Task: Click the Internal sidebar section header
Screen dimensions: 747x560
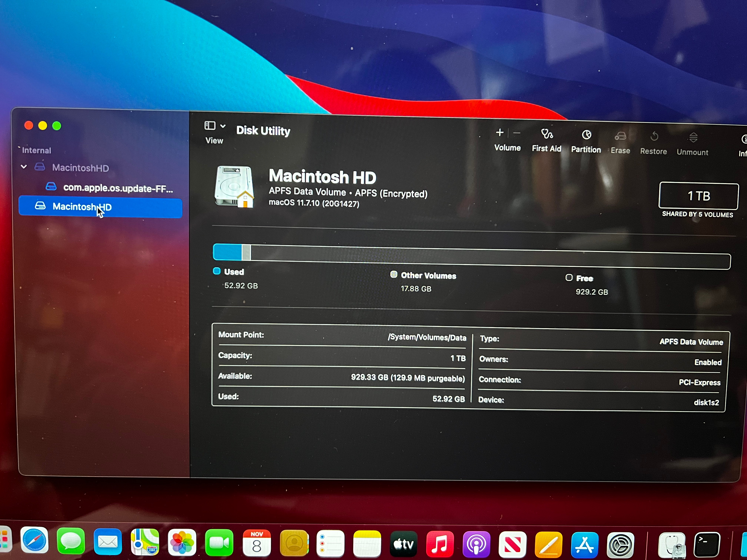Action: pyautogui.click(x=36, y=150)
